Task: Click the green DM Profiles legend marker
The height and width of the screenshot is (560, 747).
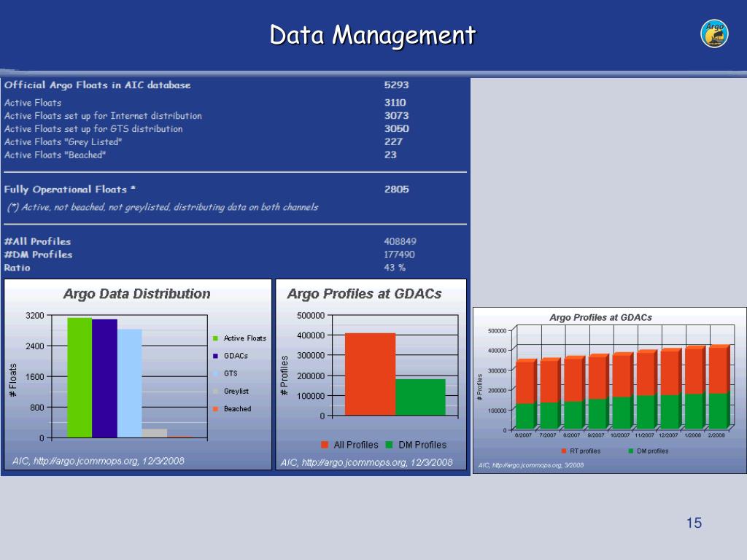Action: [x=390, y=445]
